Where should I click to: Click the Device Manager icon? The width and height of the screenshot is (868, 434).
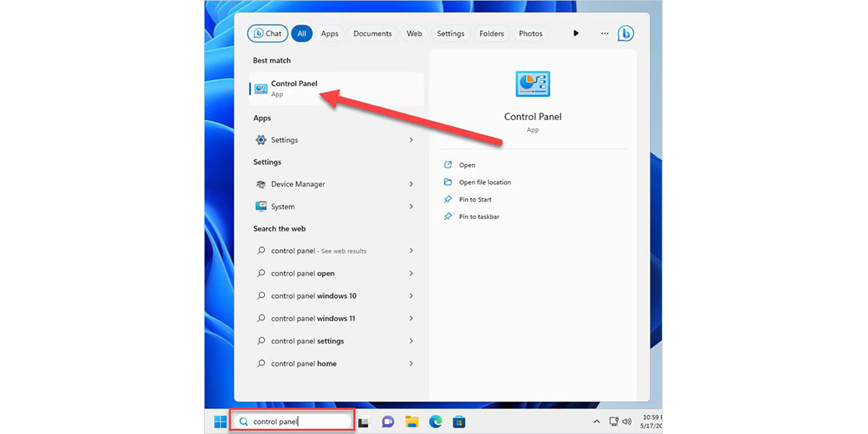(261, 184)
